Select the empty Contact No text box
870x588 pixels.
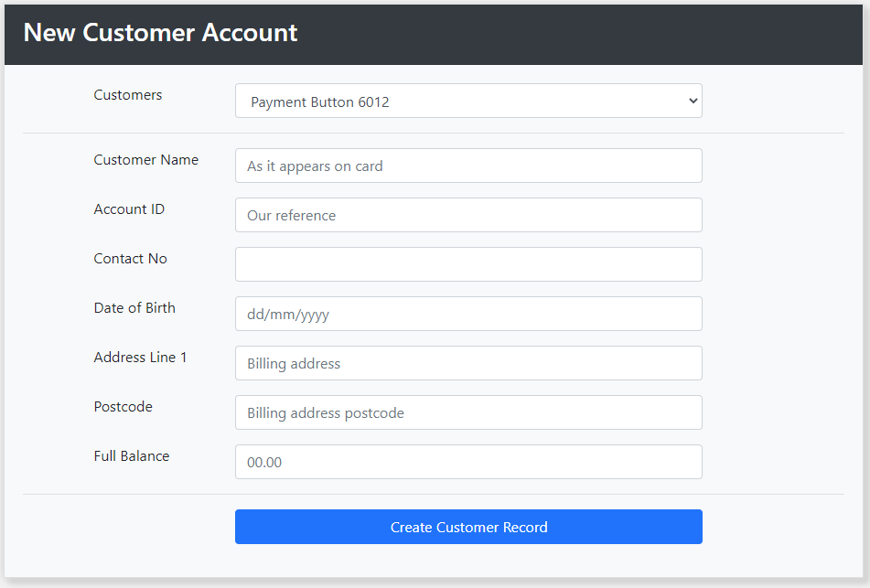tap(468, 264)
